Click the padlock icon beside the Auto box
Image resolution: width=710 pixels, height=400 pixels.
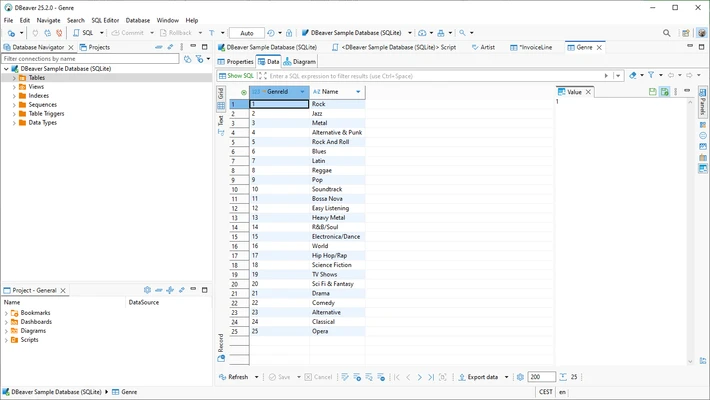[289, 33]
